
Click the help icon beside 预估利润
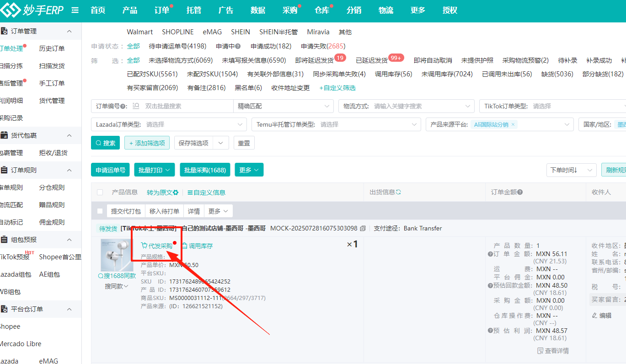[490, 331]
